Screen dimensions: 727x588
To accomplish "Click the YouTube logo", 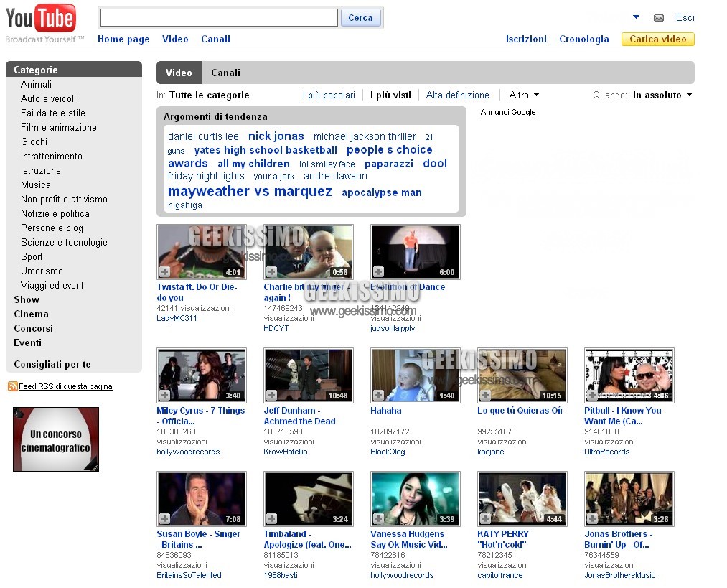I will point(41,19).
